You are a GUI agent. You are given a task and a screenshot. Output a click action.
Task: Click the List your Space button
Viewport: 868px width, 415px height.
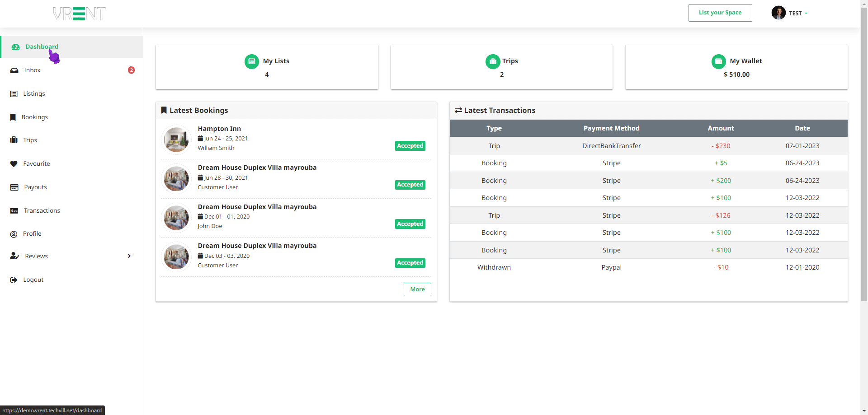tap(720, 13)
